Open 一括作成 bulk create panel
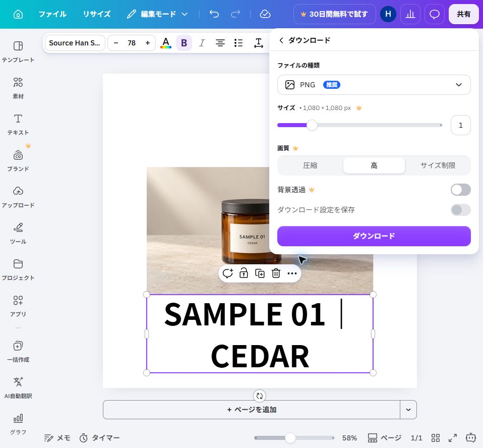483x448 pixels. point(18,352)
